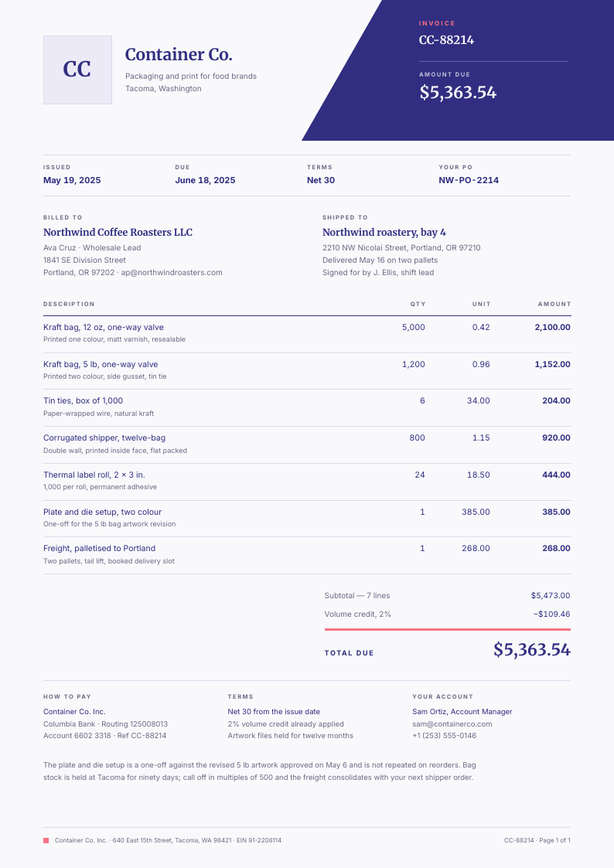Select invoice number CC-88214 in header
Image resolution: width=614 pixels, height=868 pixels.
coord(446,40)
